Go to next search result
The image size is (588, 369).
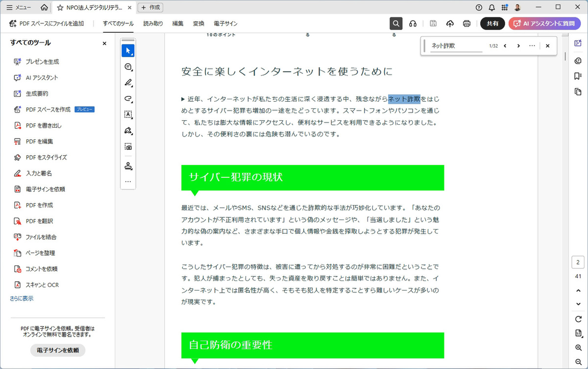tap(518, 46)
